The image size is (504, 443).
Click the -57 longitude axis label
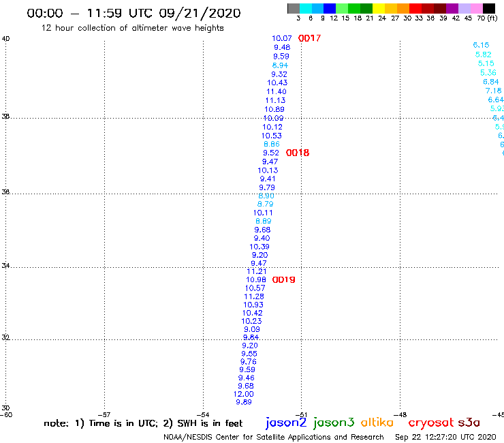(x=104, y=415)
